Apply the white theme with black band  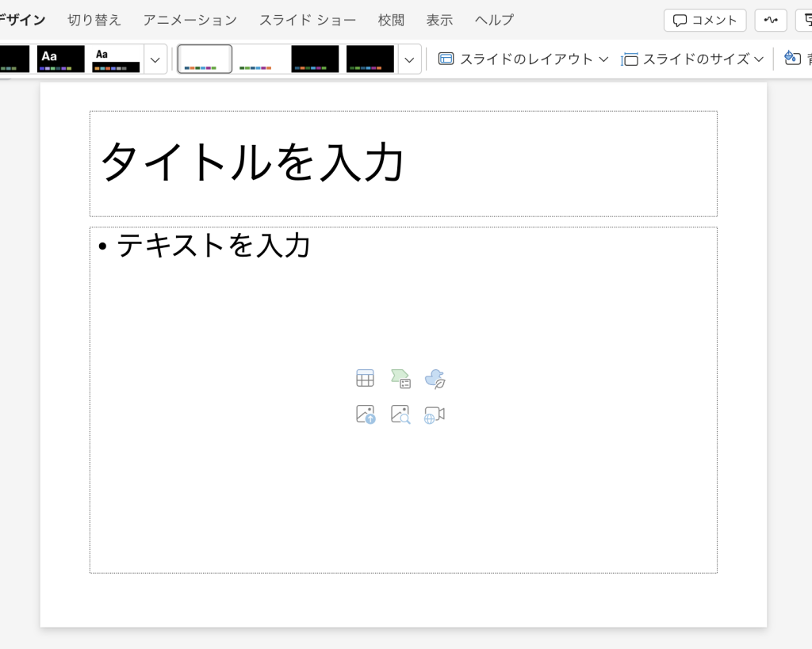pyautogui.click(x=116, y=59)
